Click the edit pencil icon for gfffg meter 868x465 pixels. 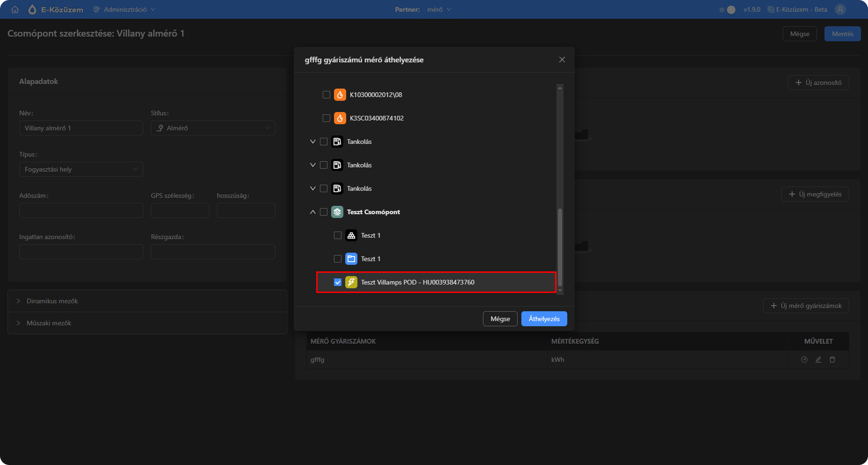click(818, 360)
